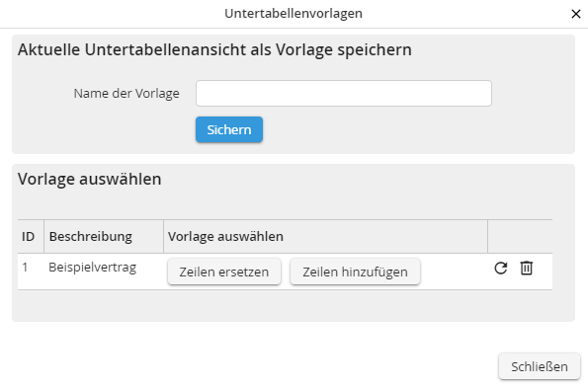Viewport: 588px width, 388px height.
Task: Save the template with Sichern
Action: pyautogui.click(x=229, y=129)
